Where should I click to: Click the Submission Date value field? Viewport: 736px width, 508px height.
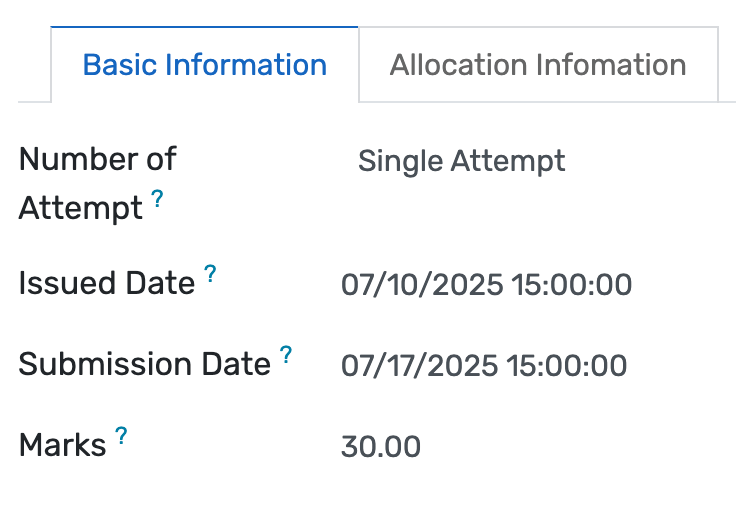(x=484, y=366)
